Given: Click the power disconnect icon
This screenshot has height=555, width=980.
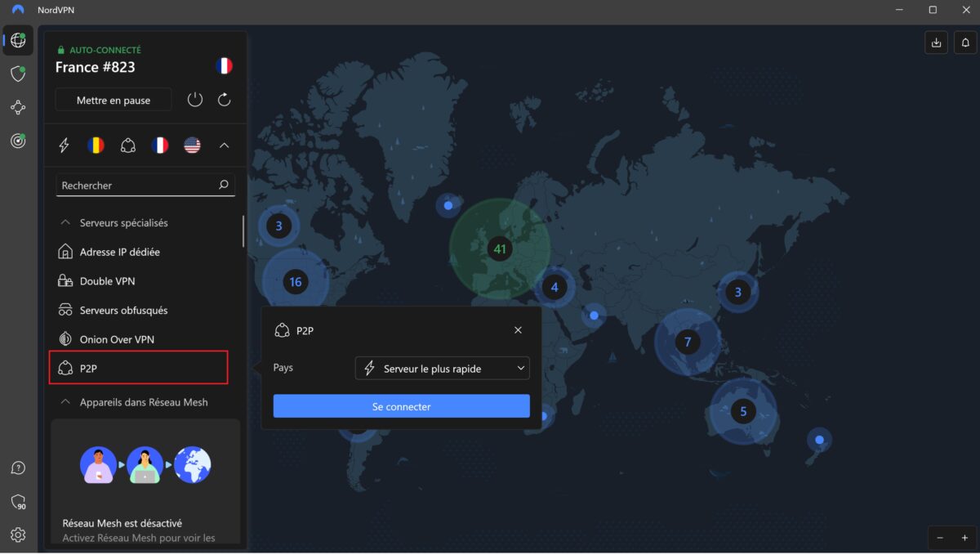Looking at the screenshot, I should click(194, 100).
